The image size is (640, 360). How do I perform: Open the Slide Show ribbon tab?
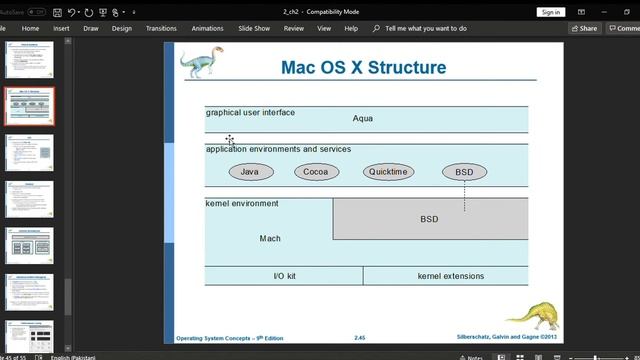(x=254, y=29)
